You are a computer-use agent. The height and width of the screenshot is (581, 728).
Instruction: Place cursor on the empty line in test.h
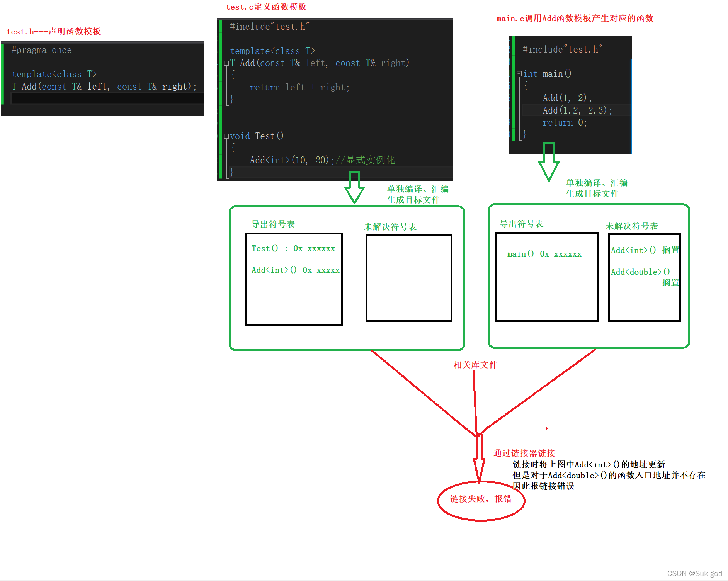[107, 99]
